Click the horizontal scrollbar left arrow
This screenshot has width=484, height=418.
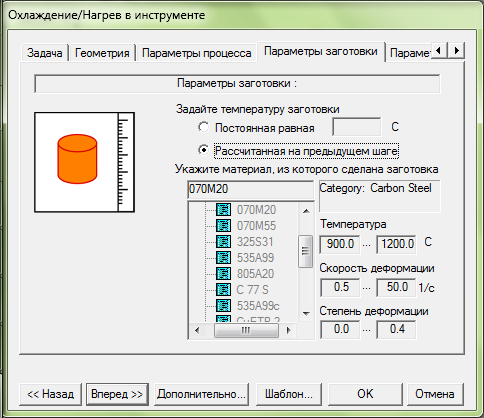click(197, 330)
